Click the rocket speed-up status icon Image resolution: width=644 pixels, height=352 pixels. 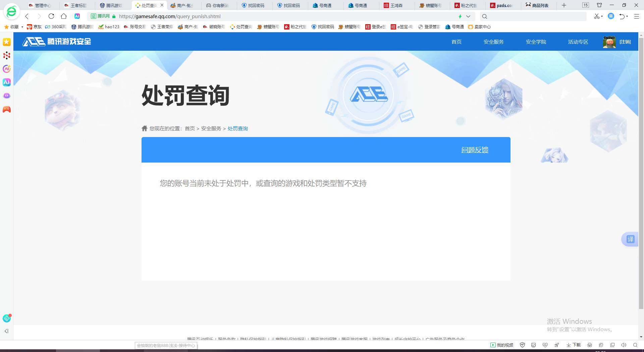point(557,345)
